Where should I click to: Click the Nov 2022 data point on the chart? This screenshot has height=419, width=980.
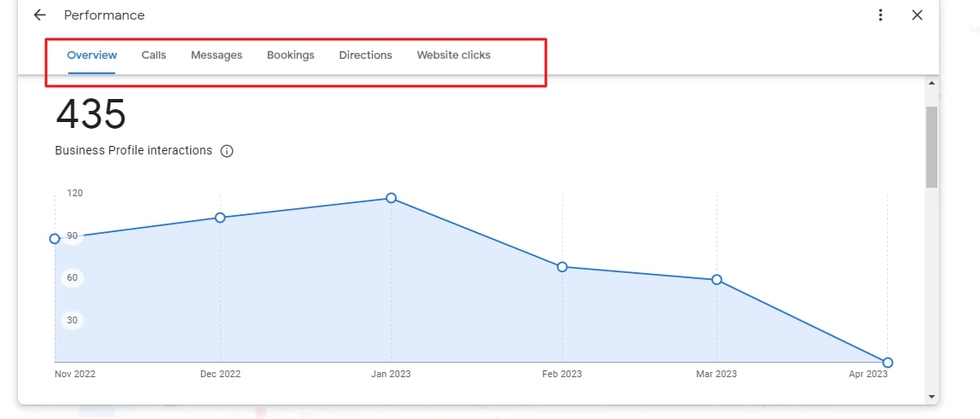[55, 238]
